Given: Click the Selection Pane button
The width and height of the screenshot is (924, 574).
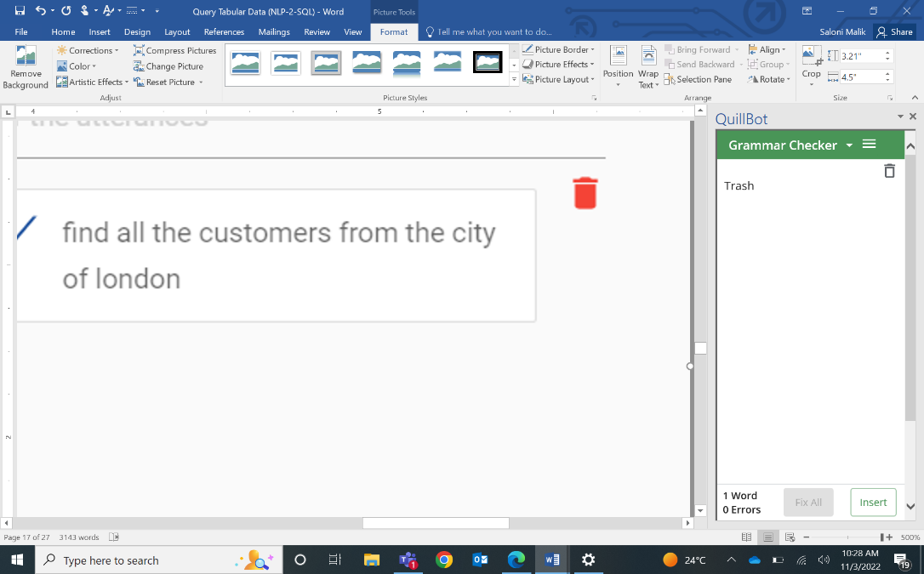Looking at the screenshot, I should click(698, 79).
